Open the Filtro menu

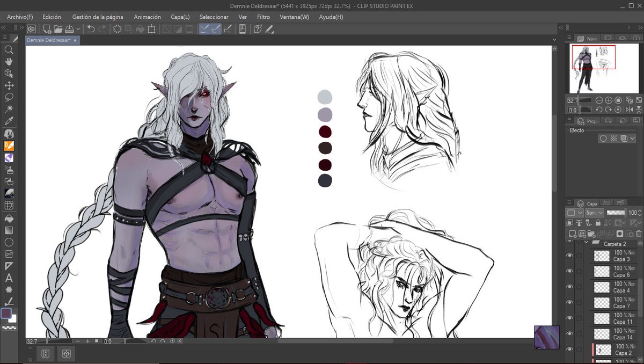tap(264, 17)
